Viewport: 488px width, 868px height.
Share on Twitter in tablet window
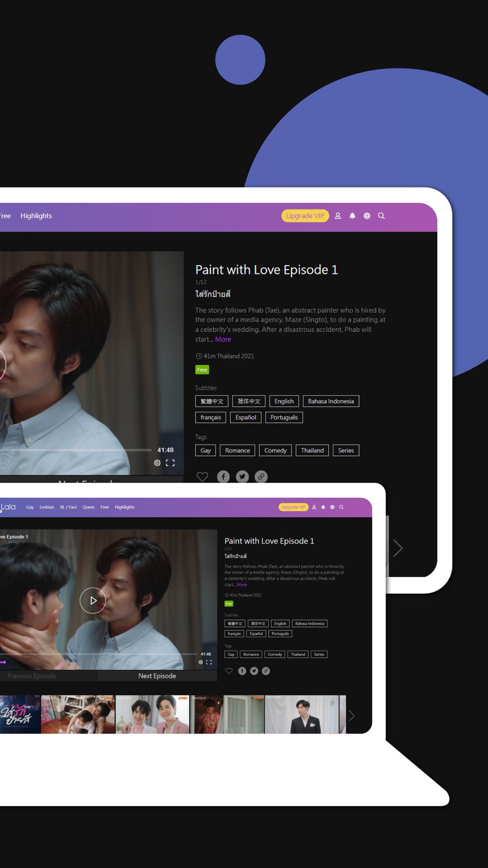[242, 476]
